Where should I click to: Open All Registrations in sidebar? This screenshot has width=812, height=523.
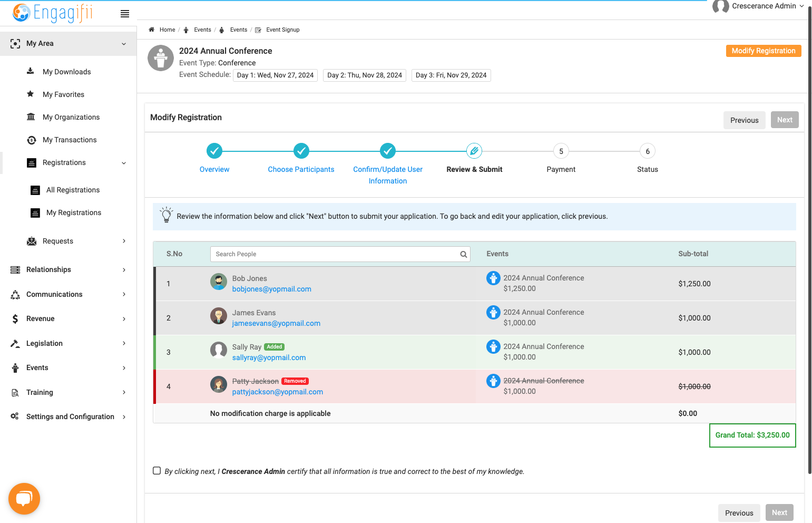click(x=73, y=190)
